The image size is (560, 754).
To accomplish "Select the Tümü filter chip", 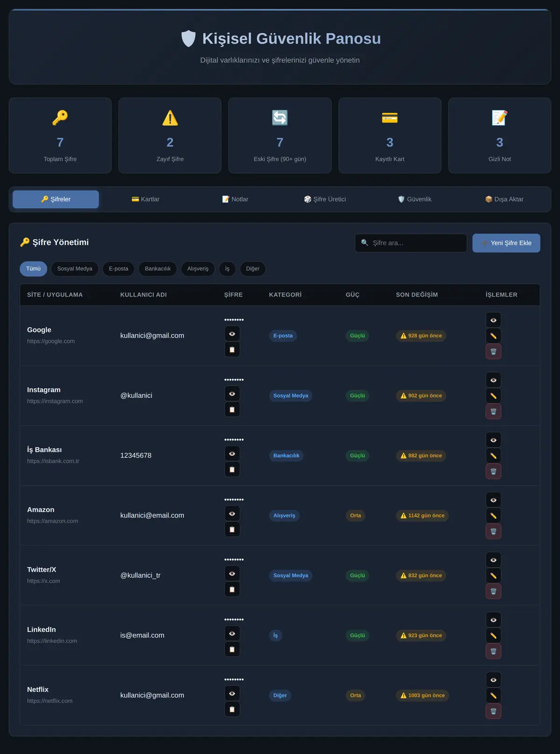I will (33, 268).
